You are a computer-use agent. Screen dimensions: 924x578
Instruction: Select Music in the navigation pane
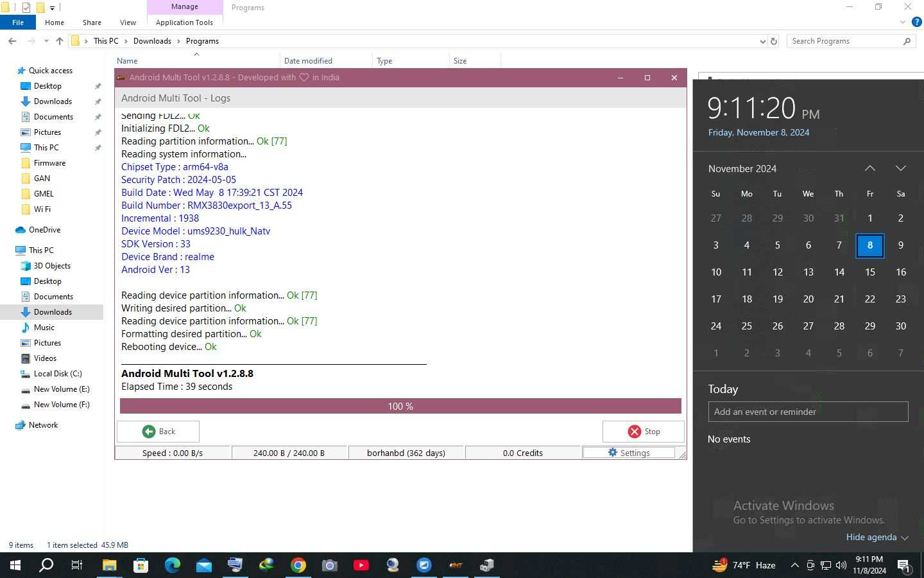[44, 328]
